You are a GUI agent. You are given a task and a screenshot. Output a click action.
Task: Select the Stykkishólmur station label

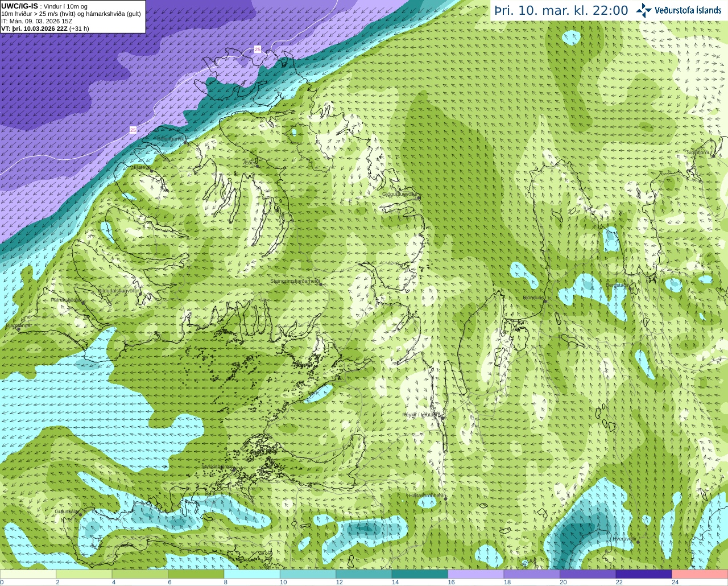218,467
